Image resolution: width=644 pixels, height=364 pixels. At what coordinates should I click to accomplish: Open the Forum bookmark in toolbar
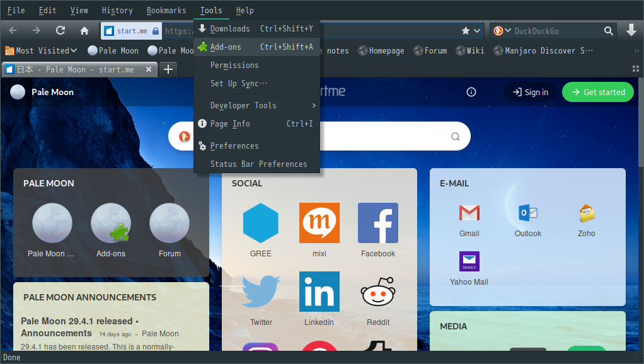pos(430,50)
